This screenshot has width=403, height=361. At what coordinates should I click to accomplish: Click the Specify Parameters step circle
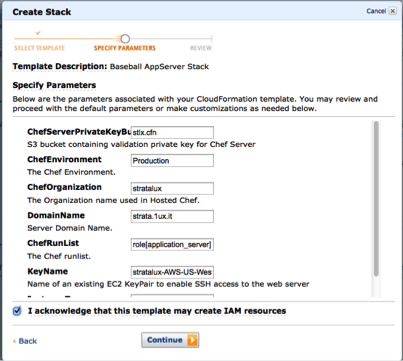(125, 39)
